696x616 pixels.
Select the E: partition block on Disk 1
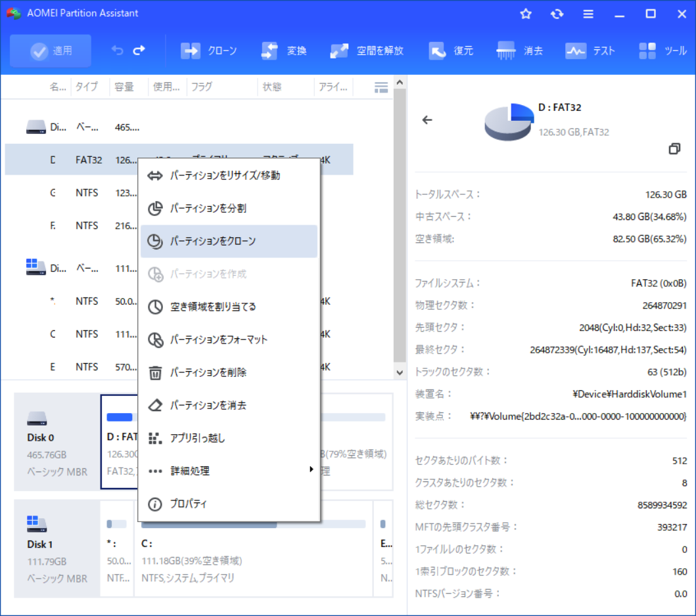click(384, 548)
